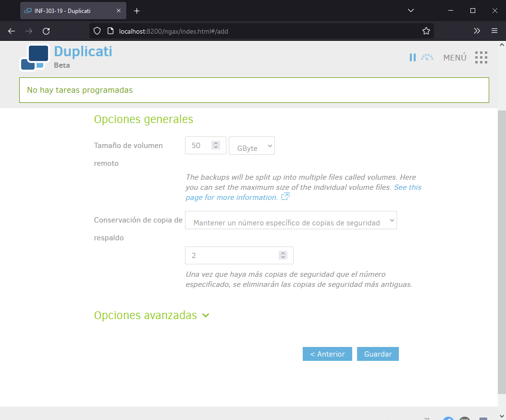Bookmark this page with the star icon
This screenshot has width=506, height=420.
[x=426, y=31]
